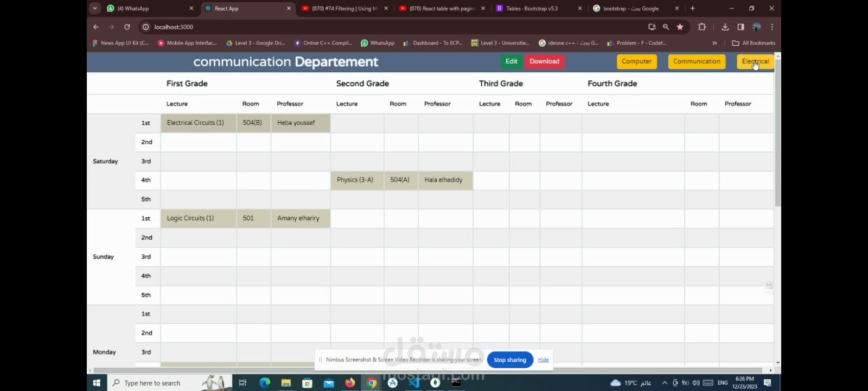Click the page horizontal scrollbar thumb
This screenshot has height=391, width=868.
pos(429,370)
